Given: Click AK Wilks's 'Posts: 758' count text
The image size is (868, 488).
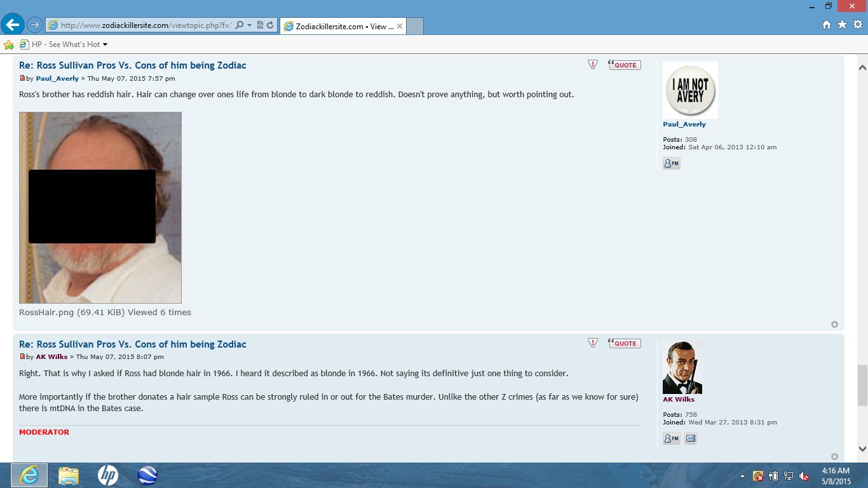Looking at the screenshot, I should tap(680, 415).
